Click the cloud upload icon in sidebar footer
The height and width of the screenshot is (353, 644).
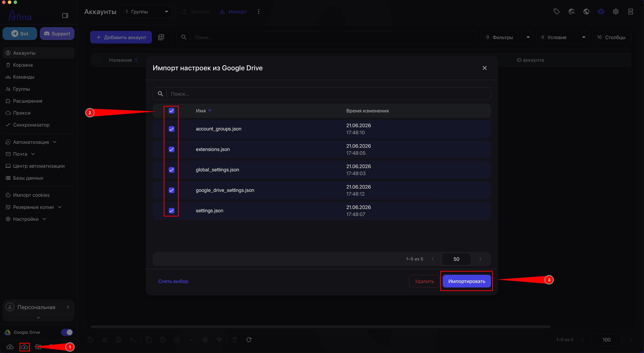tap(10, 347)
